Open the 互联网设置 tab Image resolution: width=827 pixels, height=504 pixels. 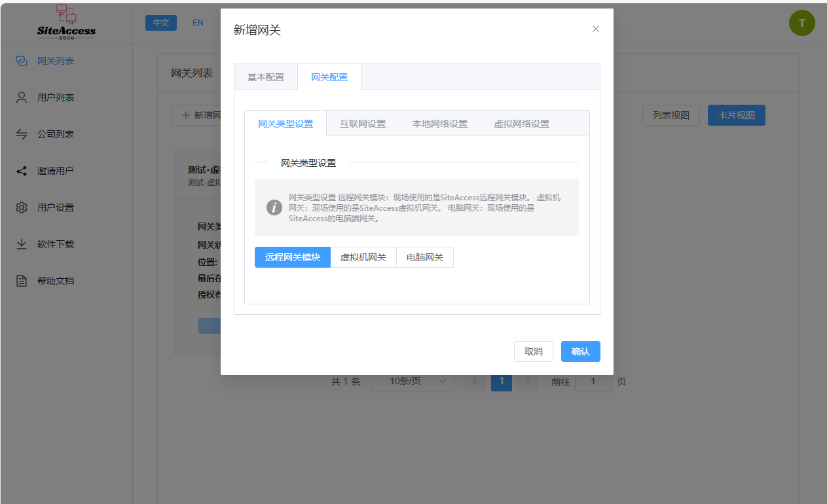[x=362, y=124]
